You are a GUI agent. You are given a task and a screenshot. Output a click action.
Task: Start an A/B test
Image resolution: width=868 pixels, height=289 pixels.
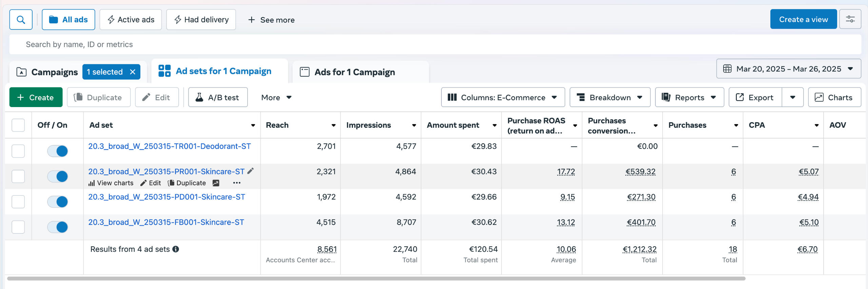click(x=218, y=98)
